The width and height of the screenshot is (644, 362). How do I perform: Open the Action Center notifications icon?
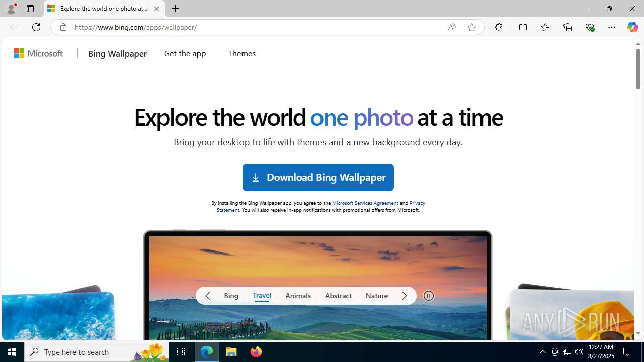(x=628, y=352)
